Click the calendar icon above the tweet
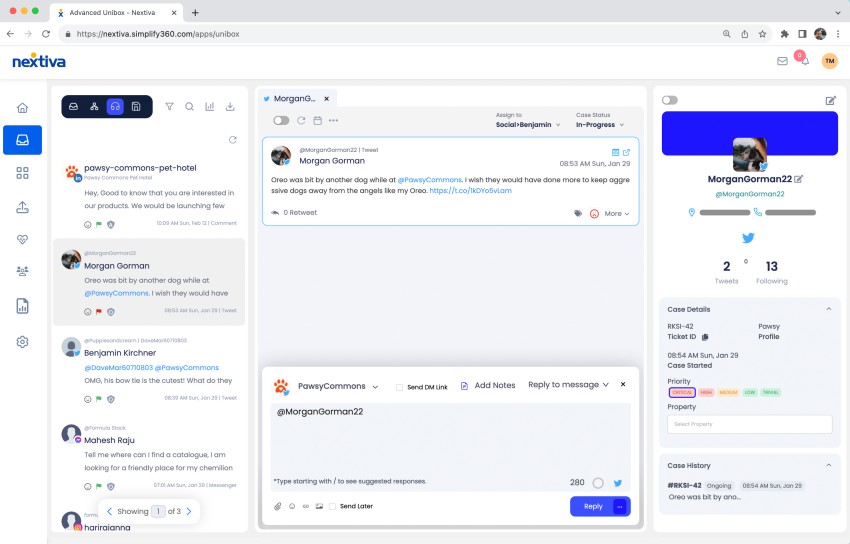 pyautogui.click(x=317, y=121)
